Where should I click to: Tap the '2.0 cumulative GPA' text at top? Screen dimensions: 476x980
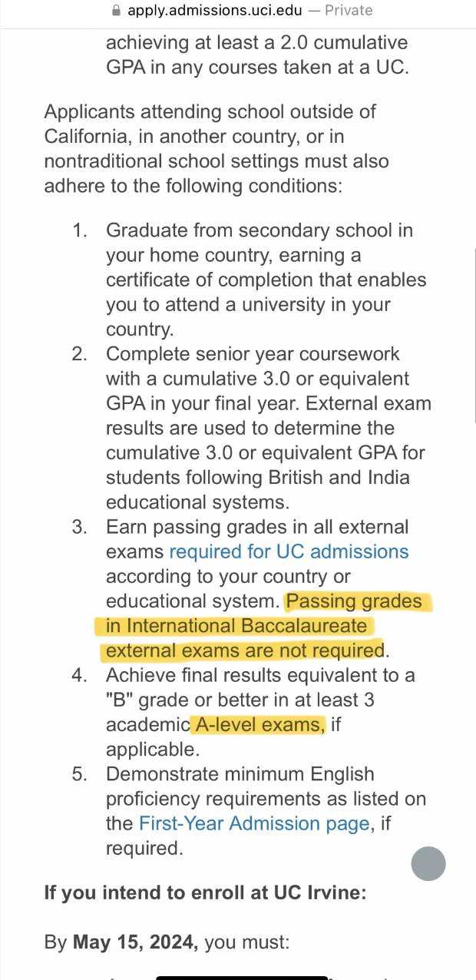pyautogui.click(x=257, y=55)
